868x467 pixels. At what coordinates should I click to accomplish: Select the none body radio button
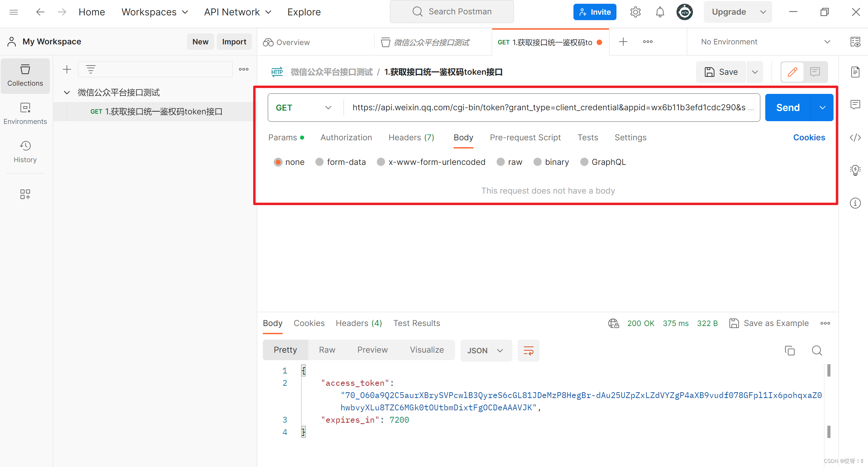(278, 162)
